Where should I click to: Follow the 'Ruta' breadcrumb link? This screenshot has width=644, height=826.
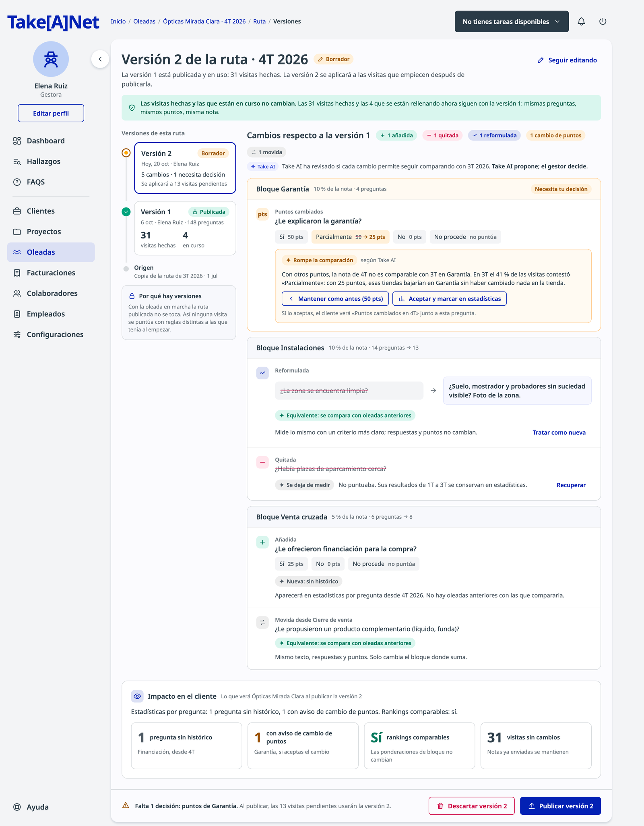click(x=259, y=21)
